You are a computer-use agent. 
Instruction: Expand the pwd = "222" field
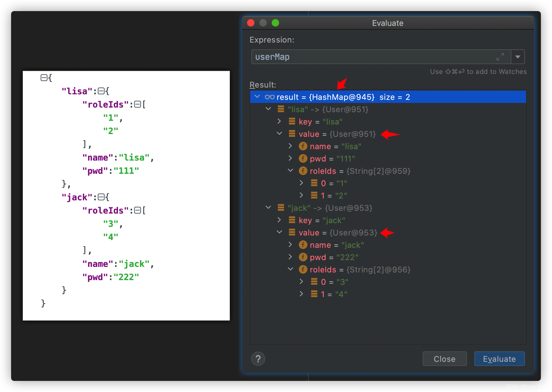[x=290, y=257]
